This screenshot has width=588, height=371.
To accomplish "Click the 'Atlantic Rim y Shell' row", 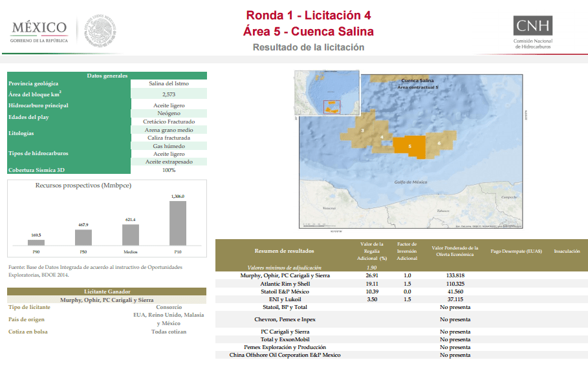I will pos(402,284).
